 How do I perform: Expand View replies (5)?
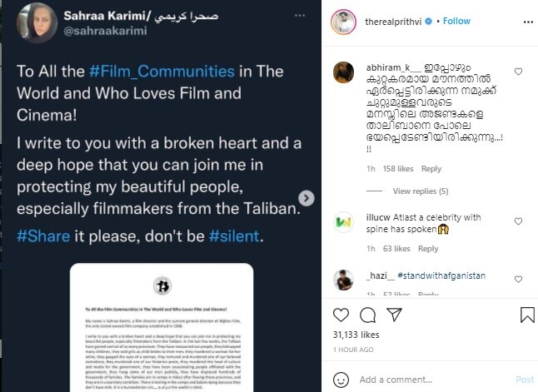pos(421,191)
